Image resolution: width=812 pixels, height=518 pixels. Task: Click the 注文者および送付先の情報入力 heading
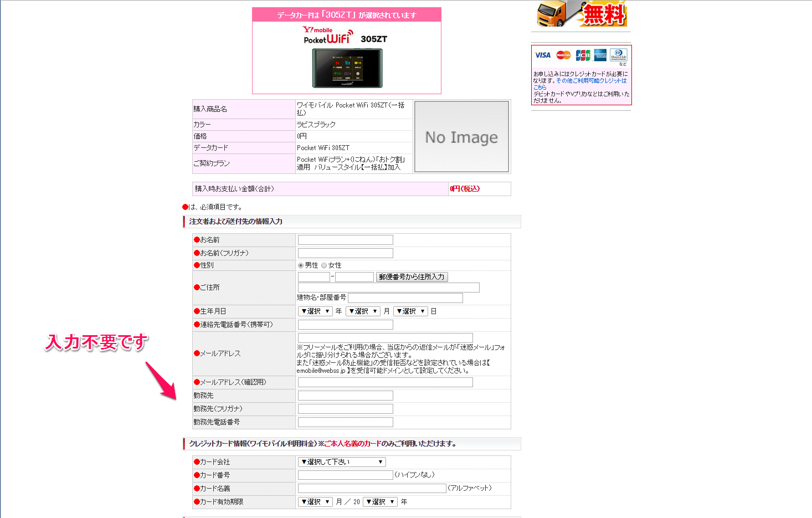point(236,222)
